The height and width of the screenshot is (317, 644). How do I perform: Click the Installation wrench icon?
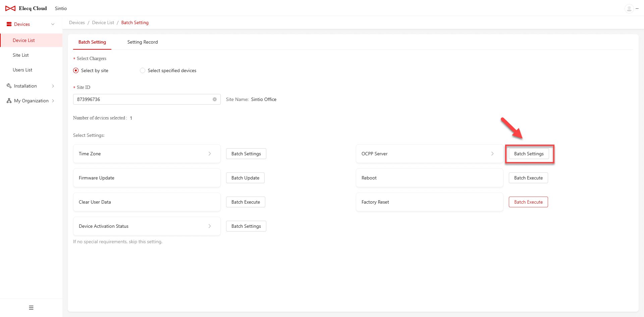(9, 86)
